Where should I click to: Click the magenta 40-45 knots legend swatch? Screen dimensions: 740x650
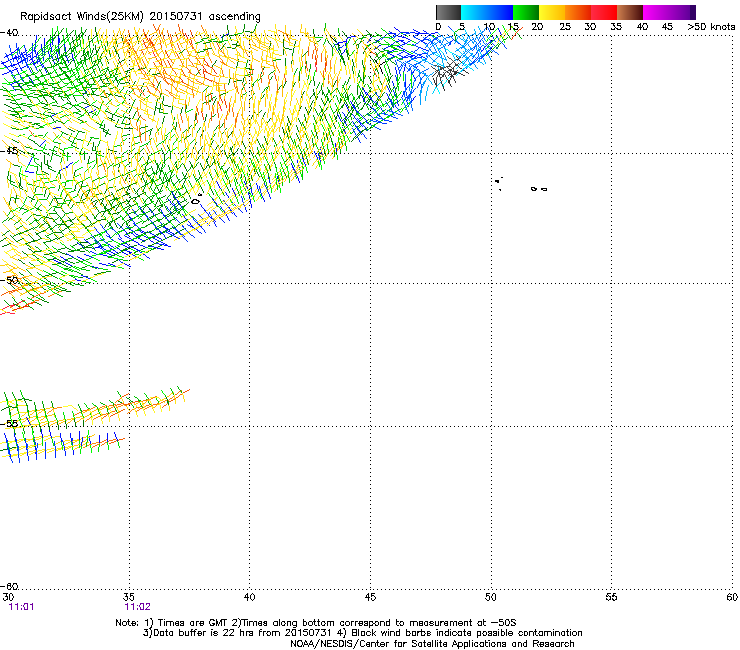(x=656, y=12)
